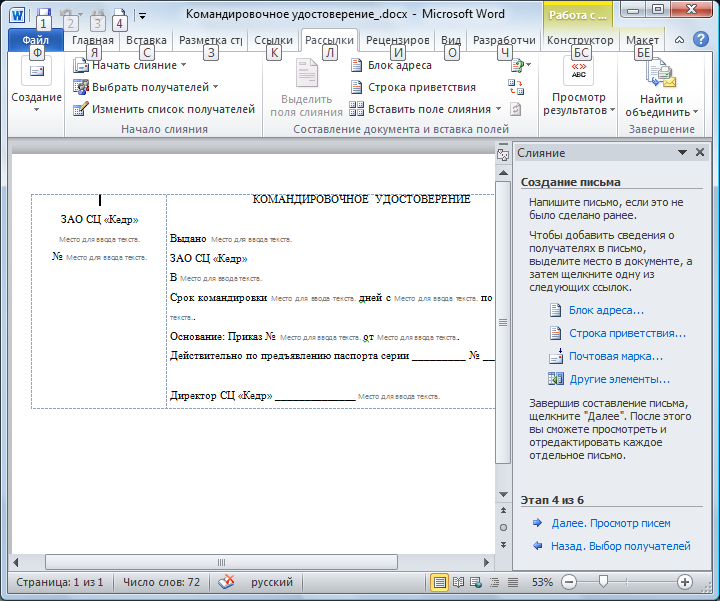
Task: Click the zoom slider thumb
Action: coord(603,582)
